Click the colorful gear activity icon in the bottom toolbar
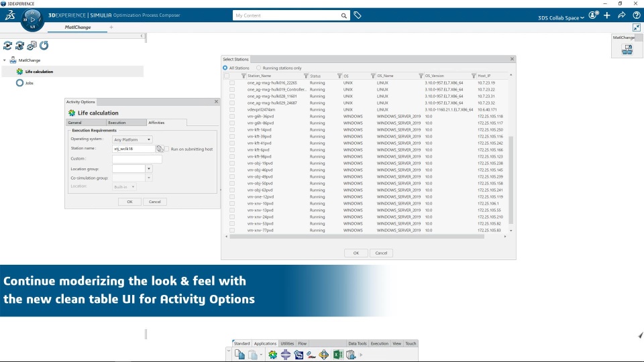The height and width of the screenshot is (362, 644). [273, 355]
